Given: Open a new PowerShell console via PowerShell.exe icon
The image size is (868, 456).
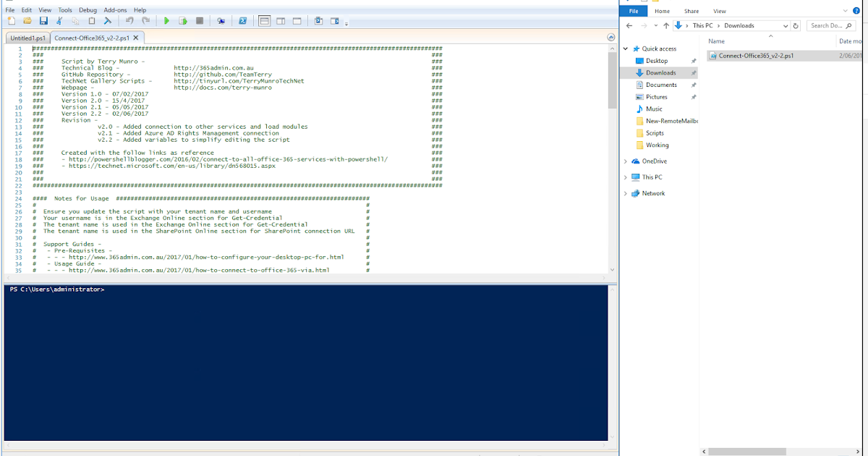Looking at the screenshot, I should click(x=243, y=21).
